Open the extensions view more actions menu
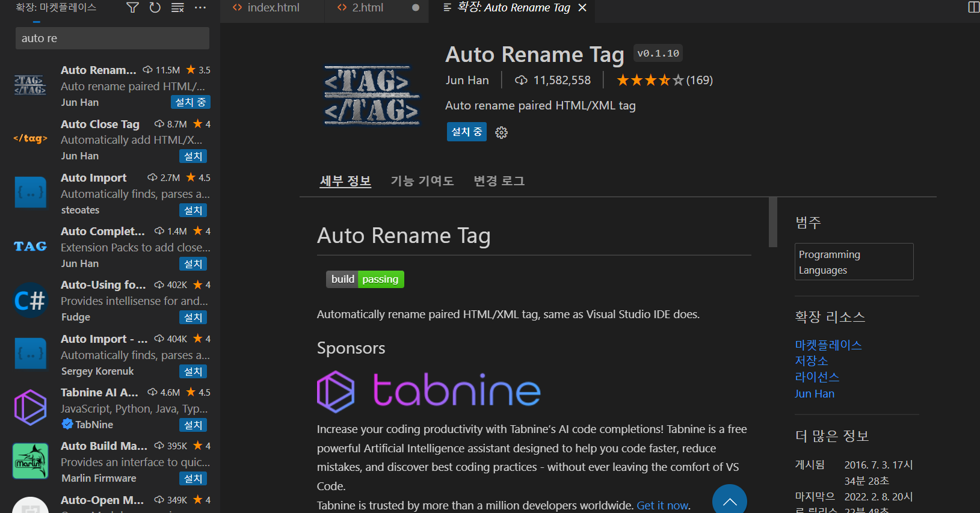 200,7
